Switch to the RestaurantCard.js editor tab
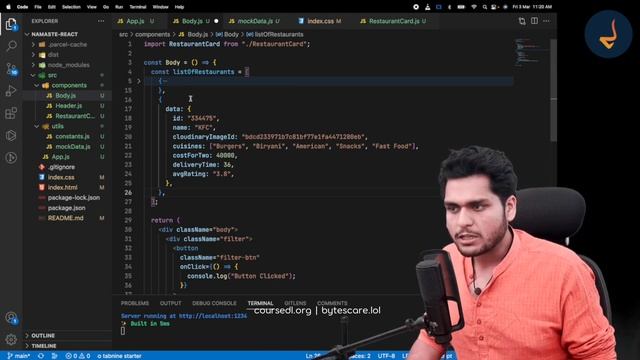Viewport: 640px width, 360px height. (394, 21)
